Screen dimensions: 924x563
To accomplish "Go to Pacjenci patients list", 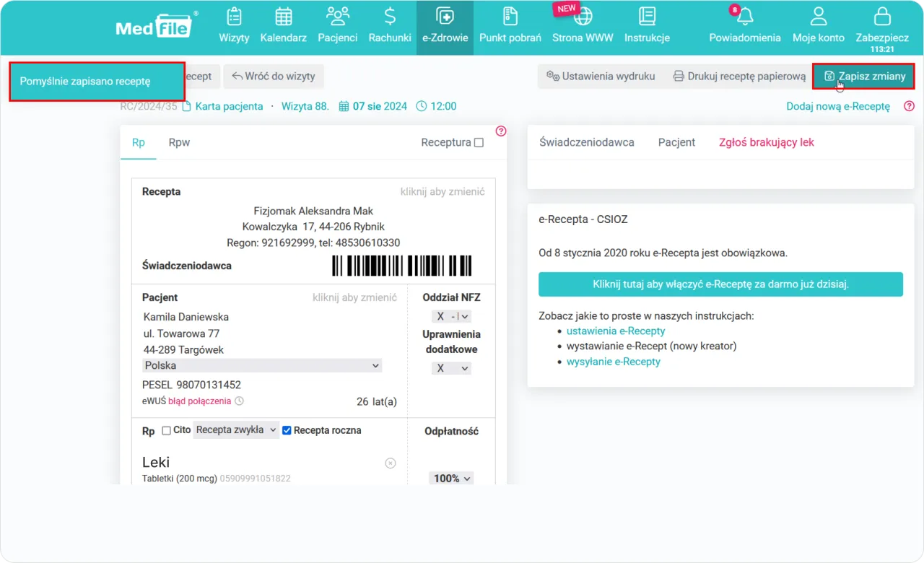I will pos(338,26).
